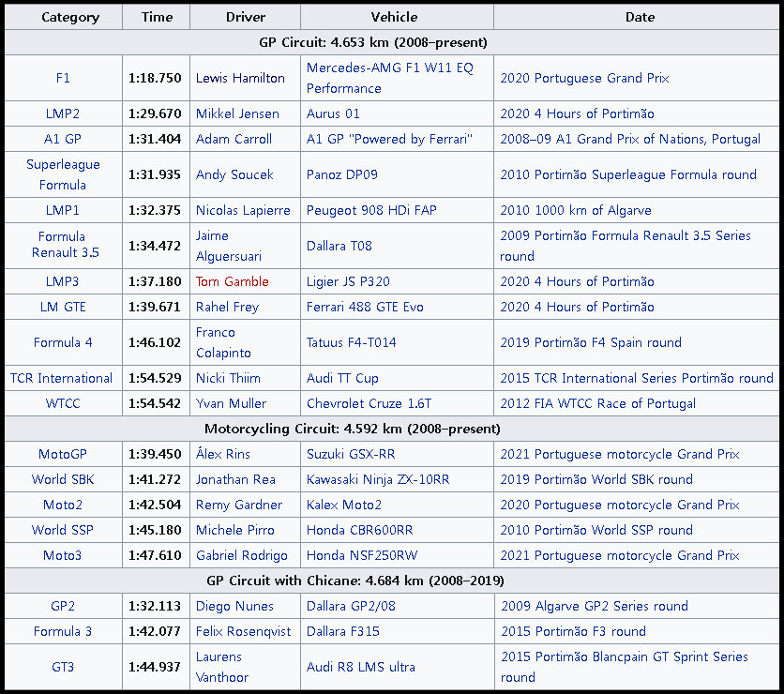This screenshot has width=784, height=694.
Task: Open the Jonathan Rea rider link
Action: [235, 479]
